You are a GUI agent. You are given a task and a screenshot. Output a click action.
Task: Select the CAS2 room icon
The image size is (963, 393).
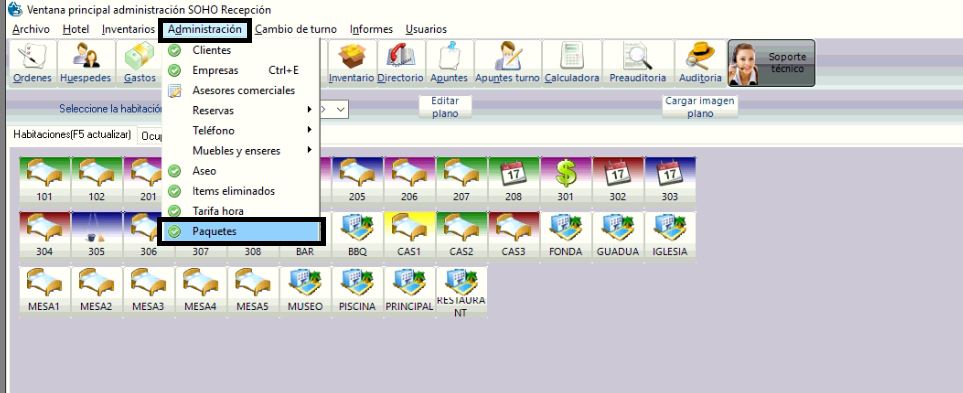pos(461,235)
